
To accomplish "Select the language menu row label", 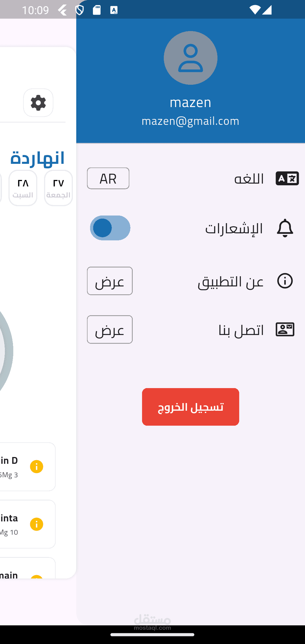I will coord(249,179).
